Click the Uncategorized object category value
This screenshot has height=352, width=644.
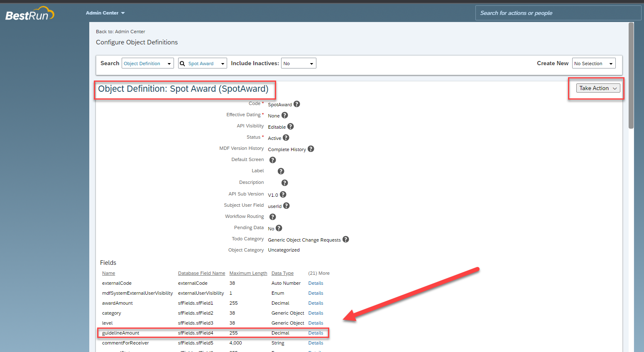click(284, 250)
